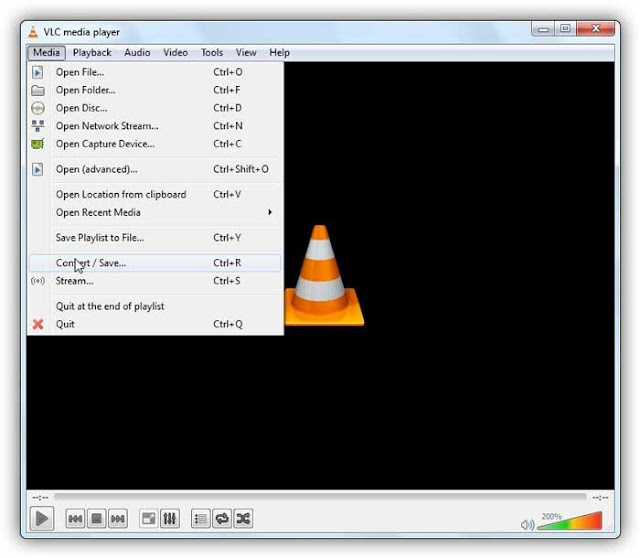Click the red X Quit icon

[38, 325]
